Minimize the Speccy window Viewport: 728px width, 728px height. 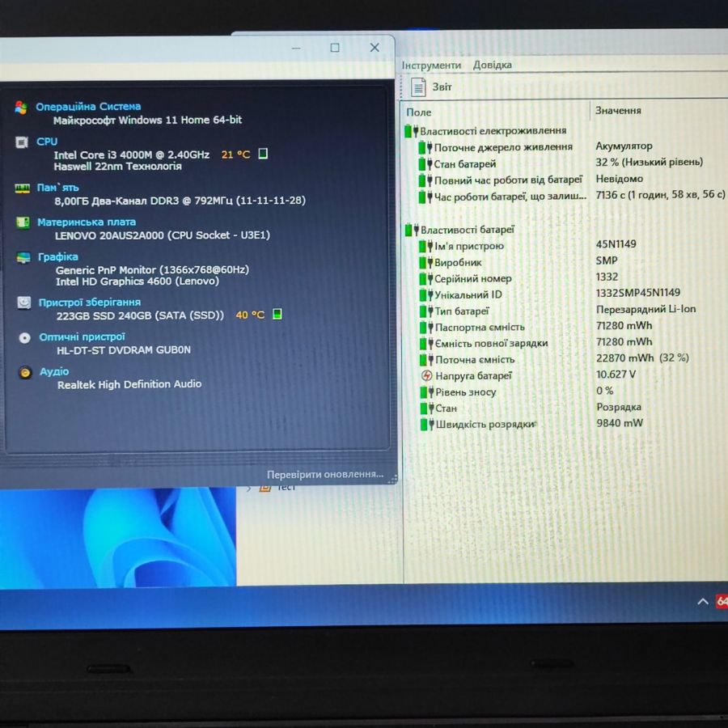click(x=296, y=48)
